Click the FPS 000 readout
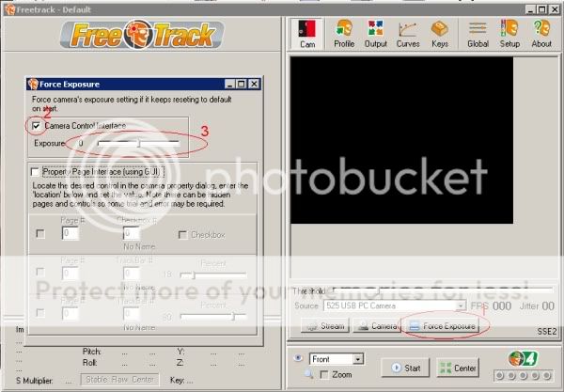564x392 pixels. (491, 306)
